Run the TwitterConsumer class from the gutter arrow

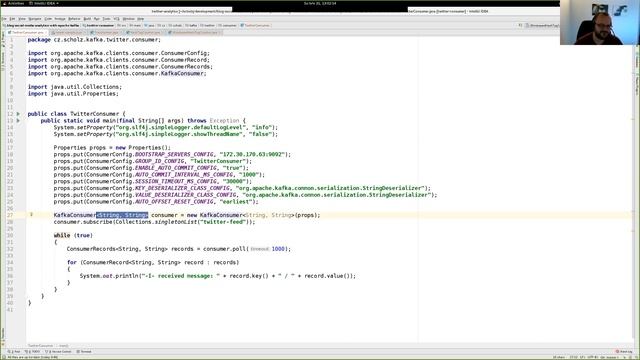pos(18,114)
